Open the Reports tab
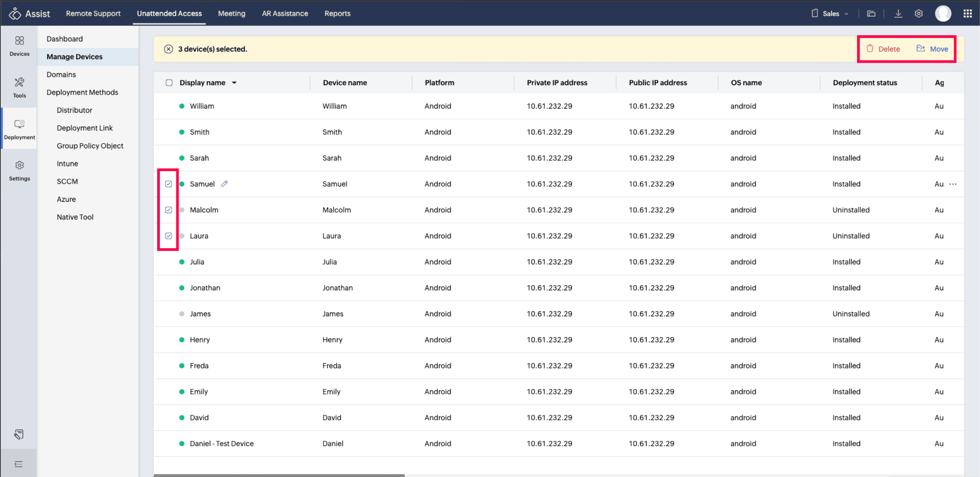The image size is (980, 477). pyautogui.click(x=337, y=13)
